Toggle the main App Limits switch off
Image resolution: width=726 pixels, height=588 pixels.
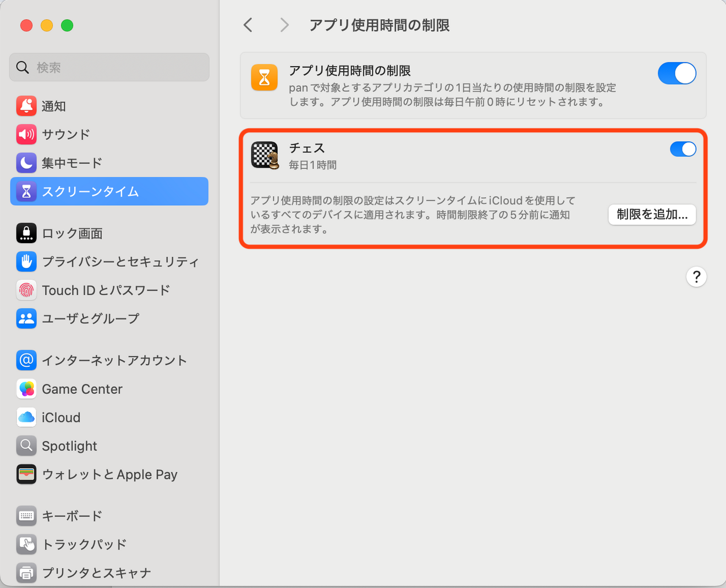click(x=677, y=73)
